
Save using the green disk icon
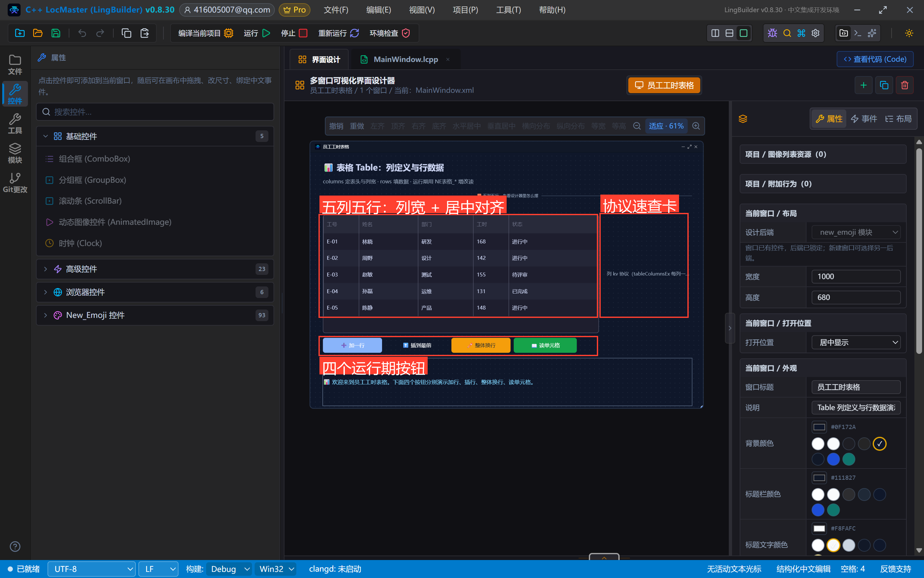pyautogui.click(x=56, y=33)
